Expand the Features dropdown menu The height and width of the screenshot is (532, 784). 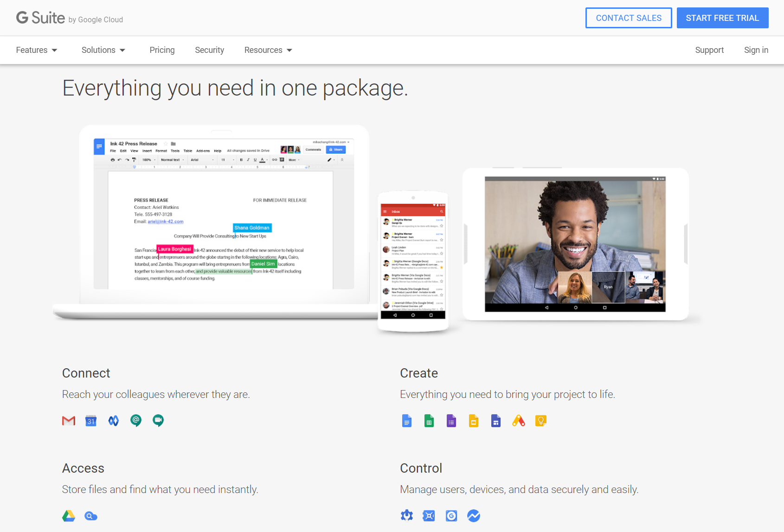click(x=37, y=50)
